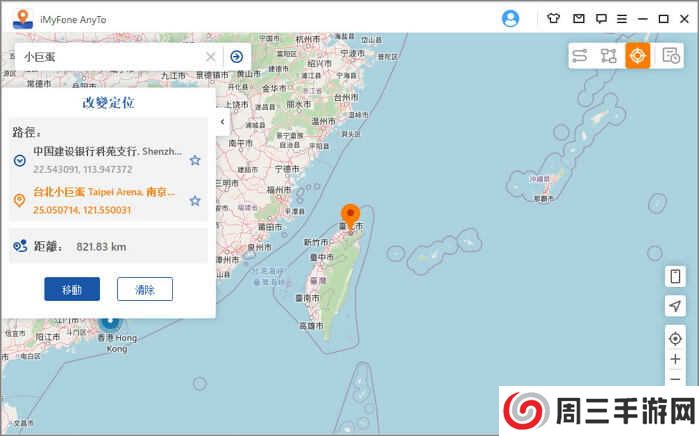Click the 小巨蛋 search input field
This screenshot has height=436, width=699.
click(110, 57)
